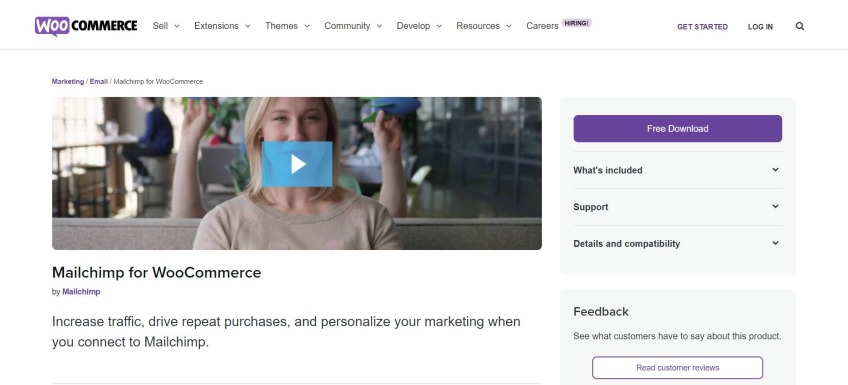The height and width of the screenshot is (385, 848).
Task: Click the Develop menu chevron
Action: click(439, 26)
